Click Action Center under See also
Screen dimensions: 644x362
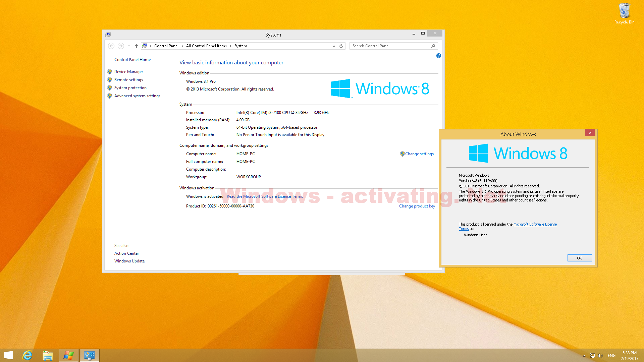click(126, 253)
